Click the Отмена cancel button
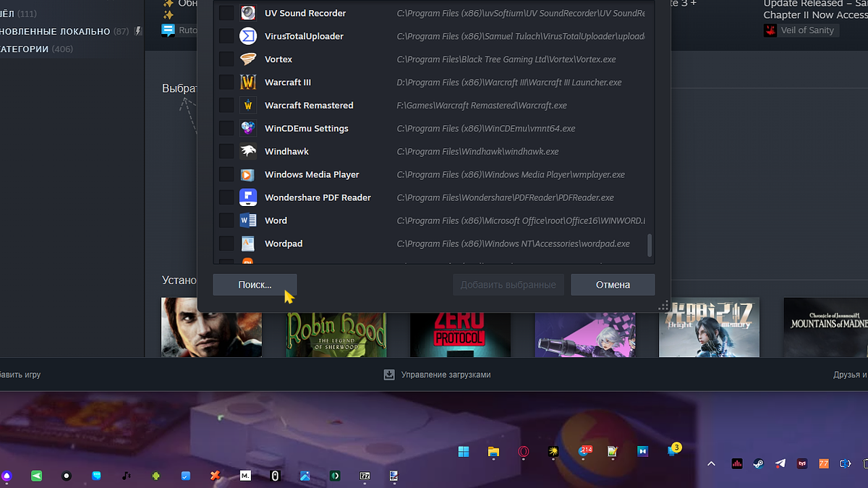 tap(613, 285)
